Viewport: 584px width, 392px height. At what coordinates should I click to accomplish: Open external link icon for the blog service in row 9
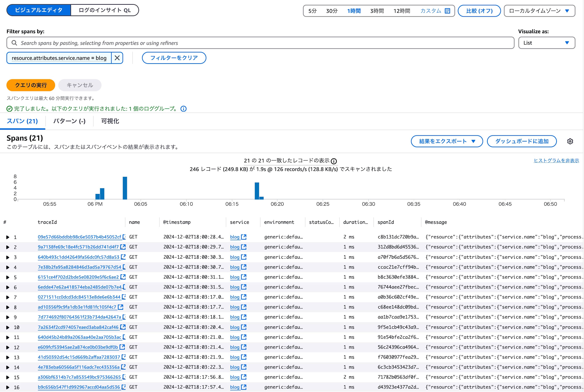pyautogui.click(x=244, y=317)
